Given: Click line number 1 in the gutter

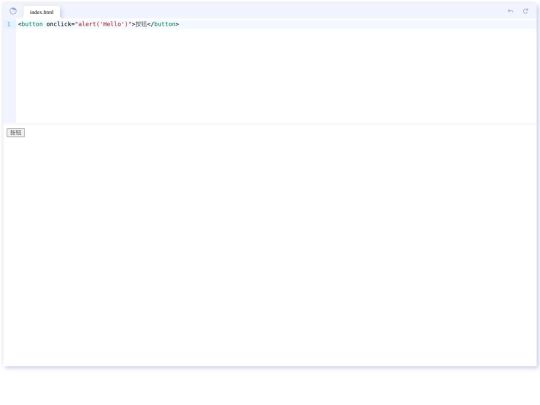Looking at the screenshot, I should click(9, 24).
